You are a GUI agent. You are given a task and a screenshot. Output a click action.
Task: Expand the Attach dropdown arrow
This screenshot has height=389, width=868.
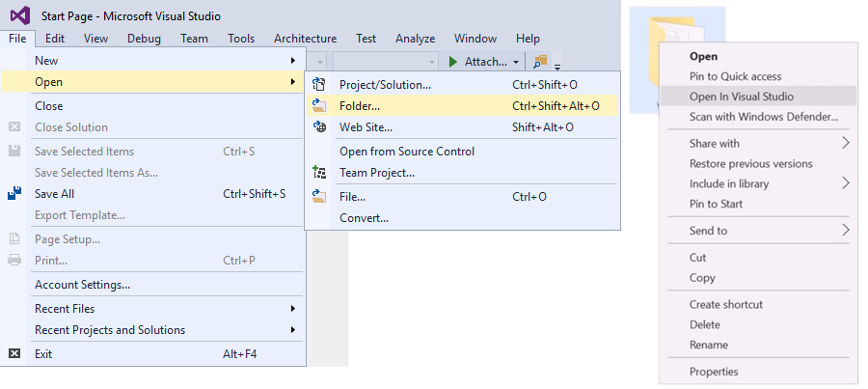pyautogui.click(x=516, y=62)
